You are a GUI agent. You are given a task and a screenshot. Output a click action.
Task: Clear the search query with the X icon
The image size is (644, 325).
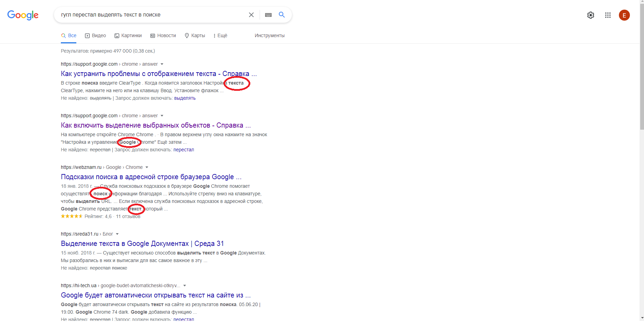tap(251, 15)
